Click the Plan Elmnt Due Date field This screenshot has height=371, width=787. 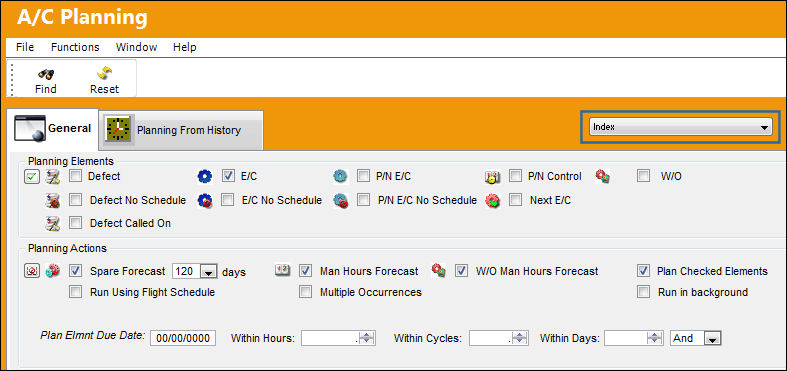[x=183, y=338]
